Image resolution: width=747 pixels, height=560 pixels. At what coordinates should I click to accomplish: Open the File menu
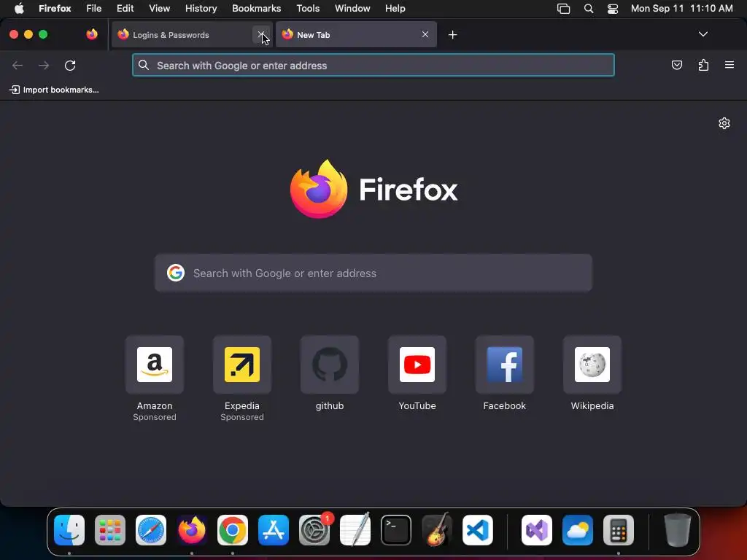[93, 9]
